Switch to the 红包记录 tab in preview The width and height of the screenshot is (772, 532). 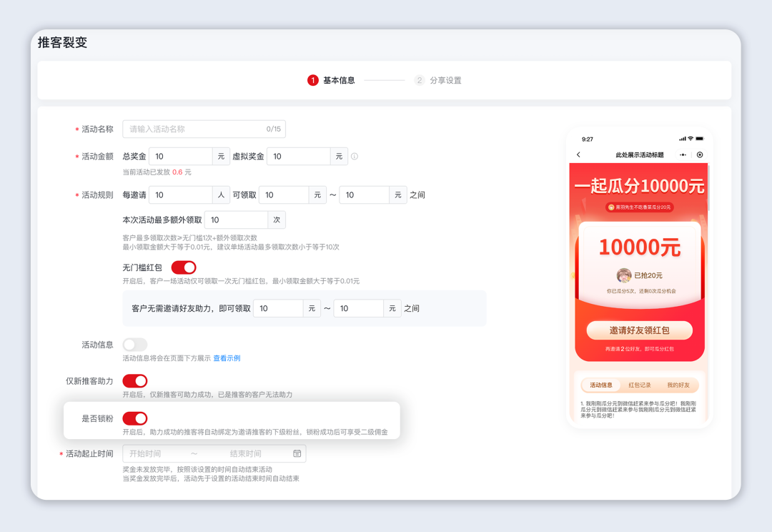click(640, 385)
